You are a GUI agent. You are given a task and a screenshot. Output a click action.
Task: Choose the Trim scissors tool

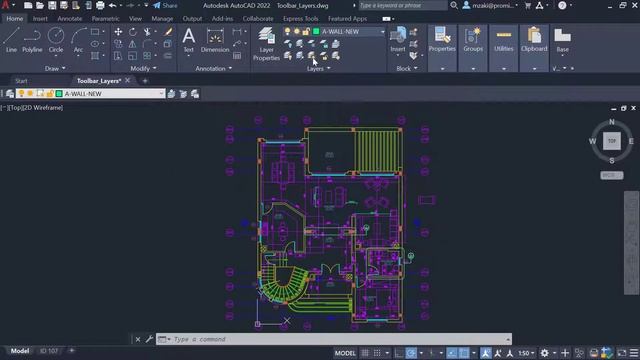(x=147, y=31)
